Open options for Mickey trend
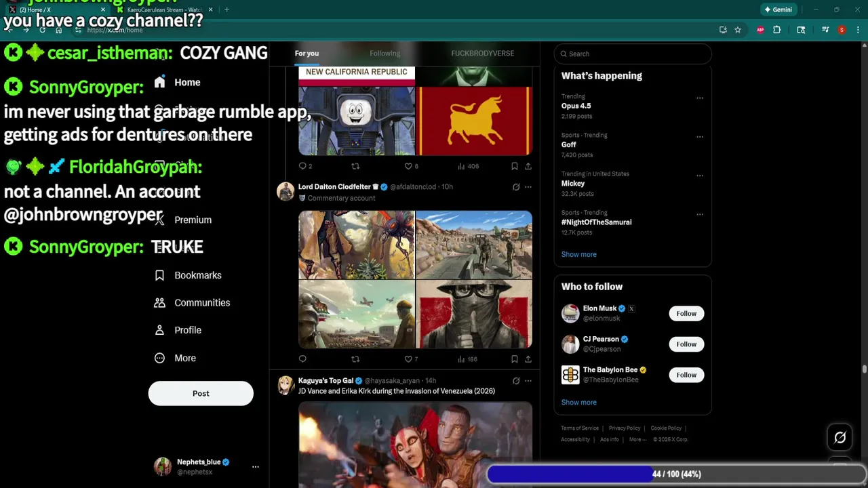 pos(699,176)
